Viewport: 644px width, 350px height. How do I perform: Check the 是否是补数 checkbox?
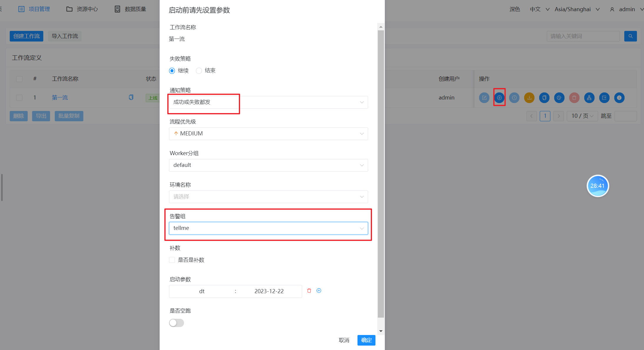pos(172,260)
